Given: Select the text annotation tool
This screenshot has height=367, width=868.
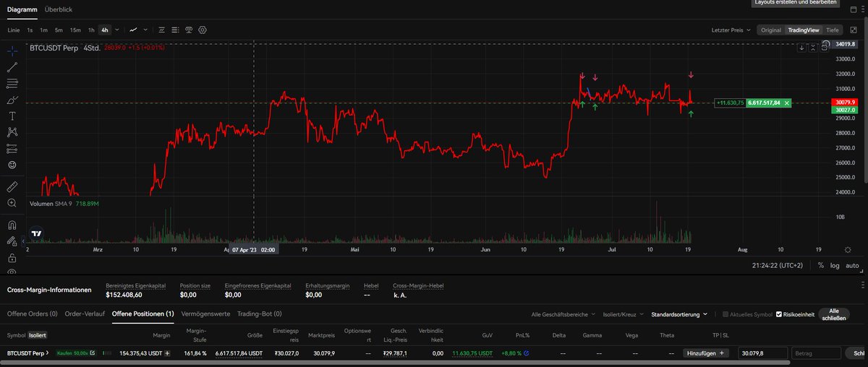Looking at the screenshot, I should click(x=12, y=116).
